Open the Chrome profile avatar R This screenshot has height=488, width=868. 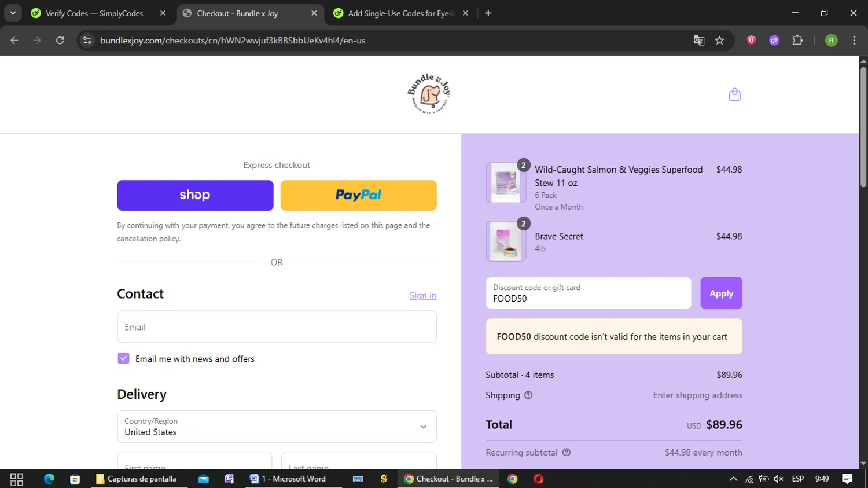pyautogui.click(x=831, y=41)
